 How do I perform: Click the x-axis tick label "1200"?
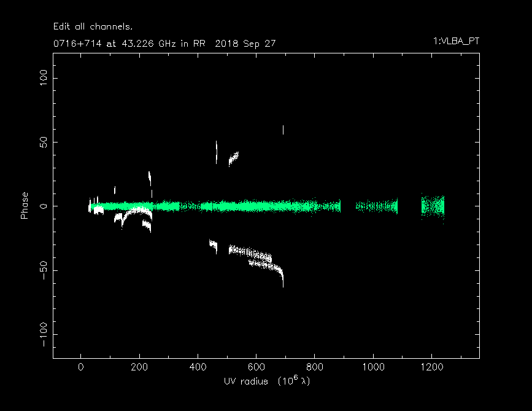pyautogui.click(x=431, y=369)
